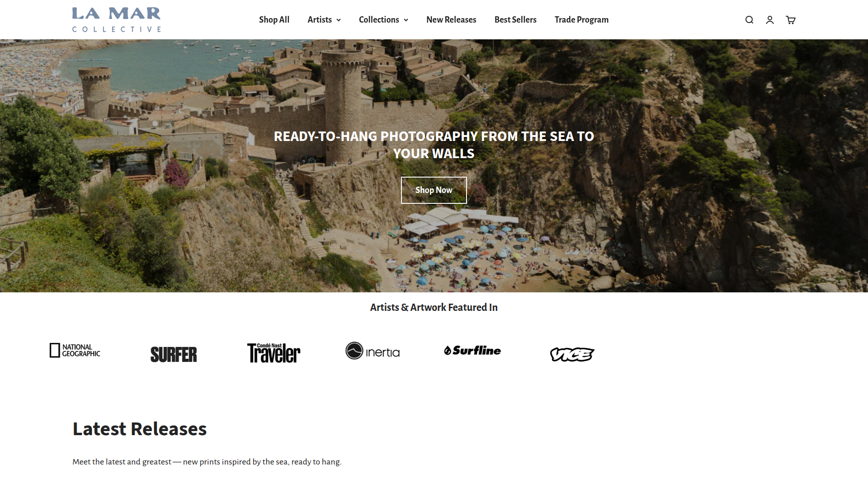Open the search magnifier icon
Viewport: 868px width, 488px height.
749,20
